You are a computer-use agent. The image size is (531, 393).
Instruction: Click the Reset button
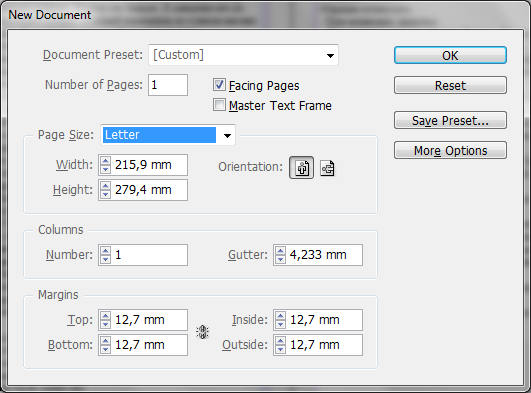[450, 85]
